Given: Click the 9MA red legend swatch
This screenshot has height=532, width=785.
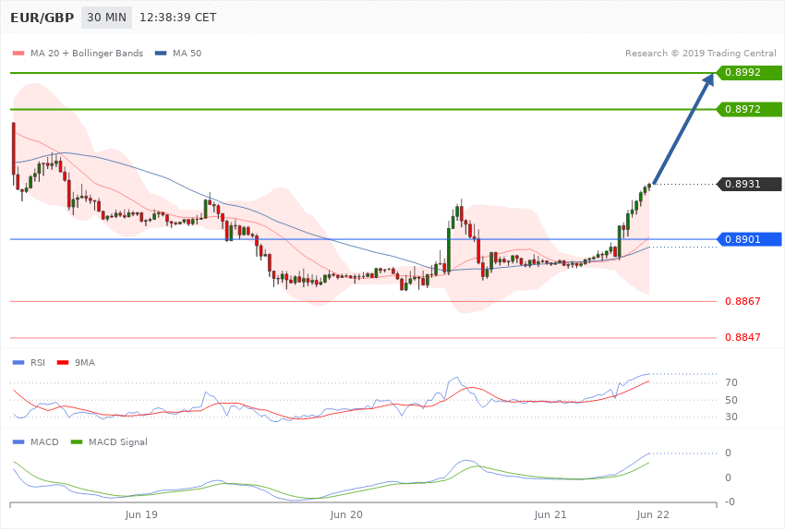Looking at the screenshot, I should tap(63, 362).
